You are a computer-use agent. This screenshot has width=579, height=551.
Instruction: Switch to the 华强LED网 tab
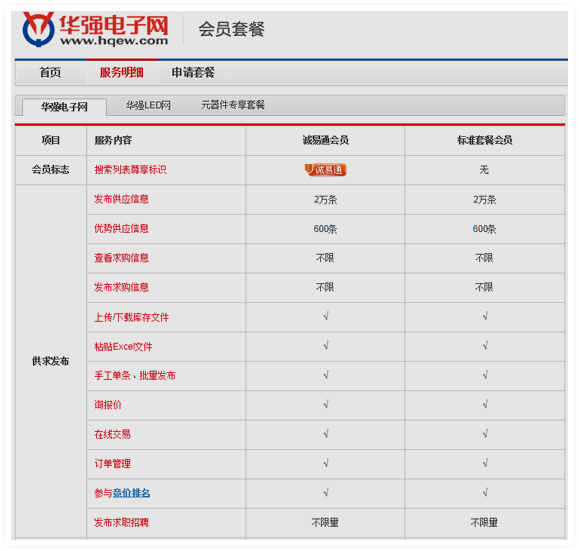coord(148,106)
